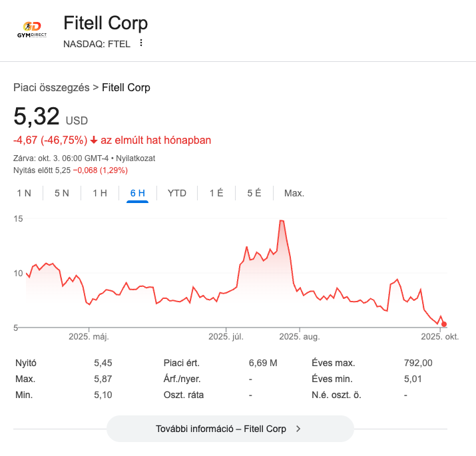Click the red down-arrow change indicator
The height and width of the screenshot is (456, 476).
(x=94, y=140)
